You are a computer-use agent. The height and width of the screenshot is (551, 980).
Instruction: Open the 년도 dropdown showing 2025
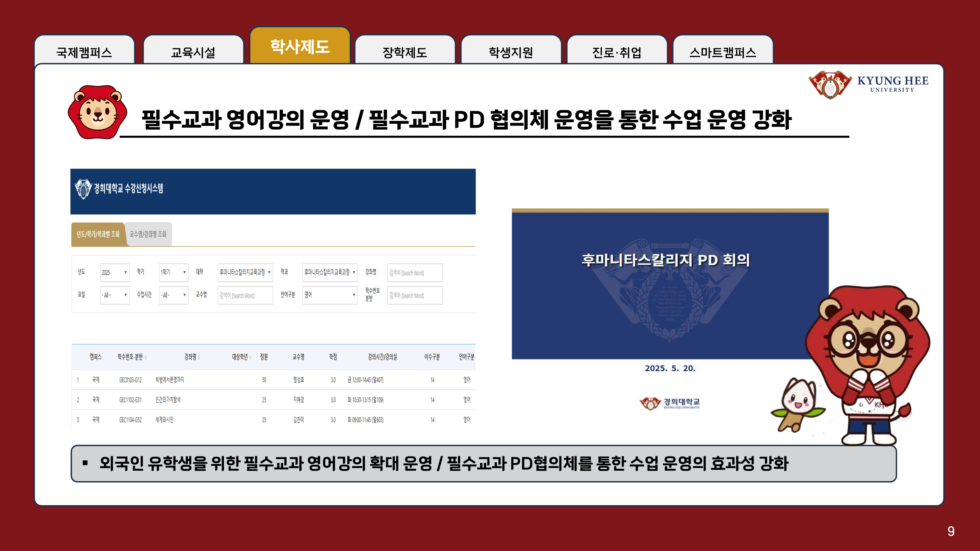(x=114, y=272)
